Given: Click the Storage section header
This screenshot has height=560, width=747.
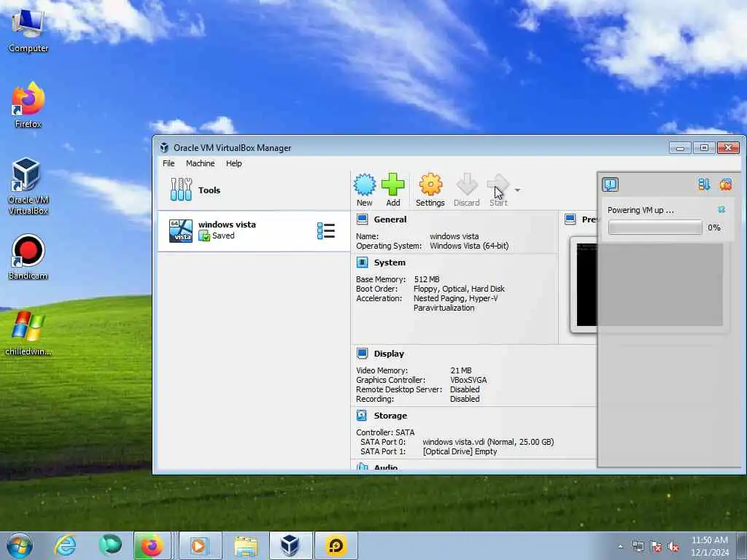Looking at the screenshot, I should point(390,416).
